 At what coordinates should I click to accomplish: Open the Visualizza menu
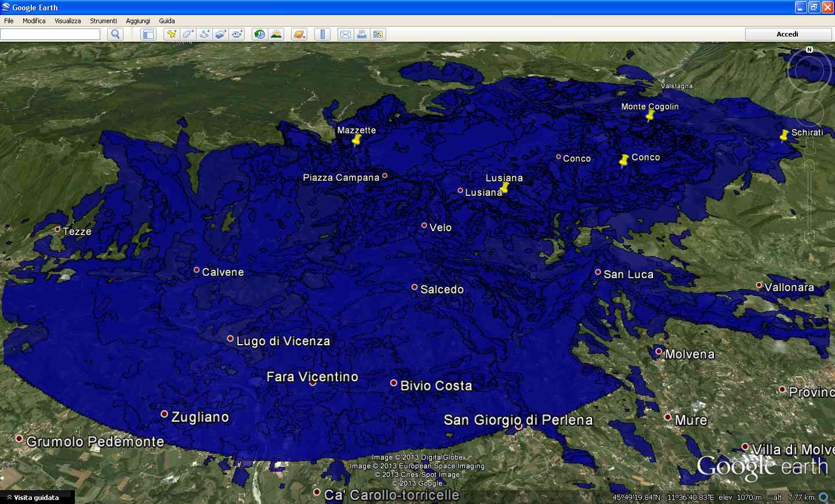[68, 21]
